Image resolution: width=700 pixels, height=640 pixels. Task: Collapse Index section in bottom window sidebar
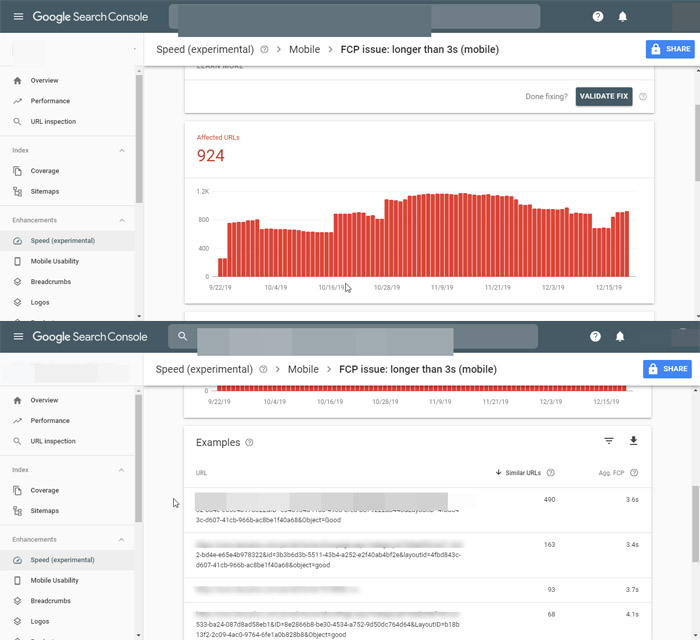point(121,470)
